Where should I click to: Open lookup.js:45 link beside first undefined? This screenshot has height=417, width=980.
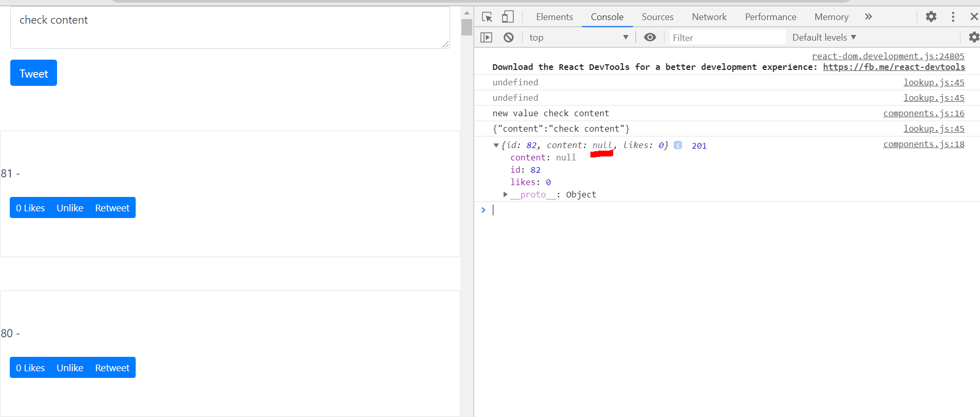pyautogui.click(x=934, y=82)
